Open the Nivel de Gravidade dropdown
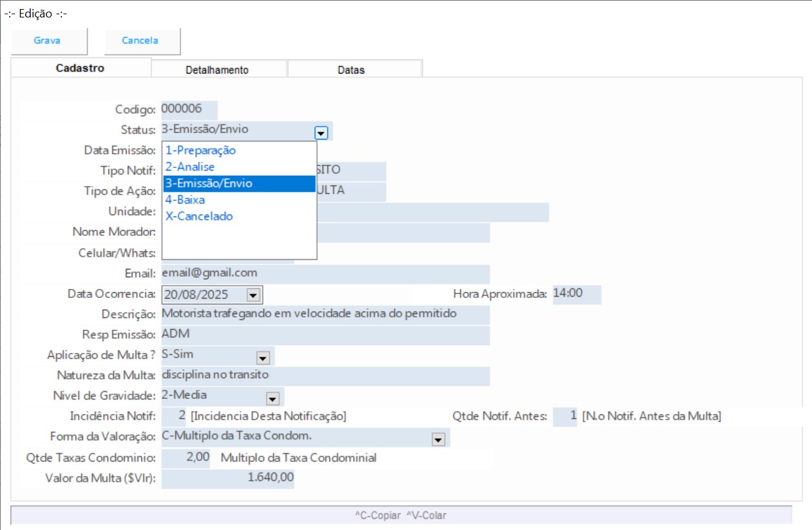The height and width of the screenshot is (530, 812). tap(273, 399)
